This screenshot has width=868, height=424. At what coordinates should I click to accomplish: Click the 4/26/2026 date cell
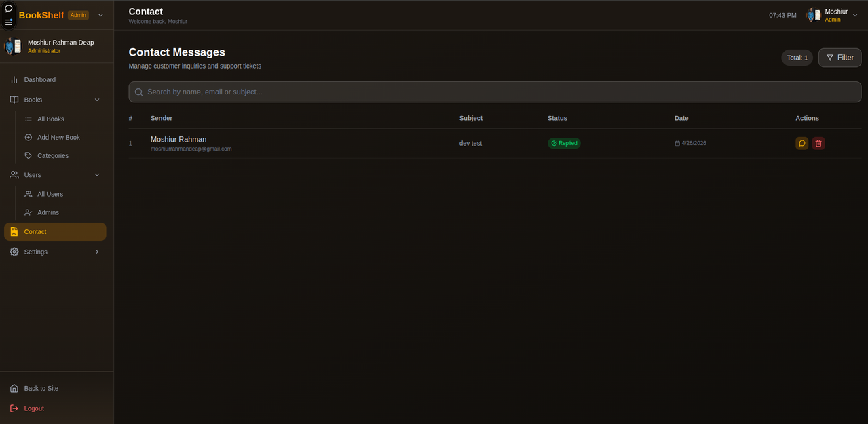point(690,143)
